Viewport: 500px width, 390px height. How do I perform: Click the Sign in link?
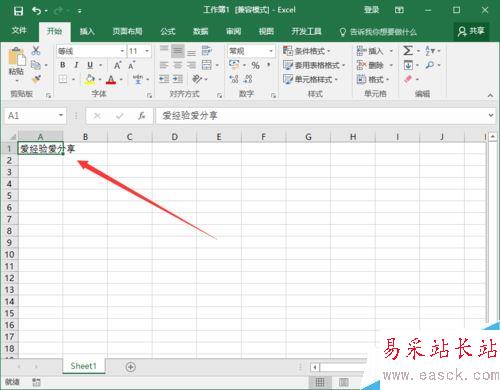[371, 10]
